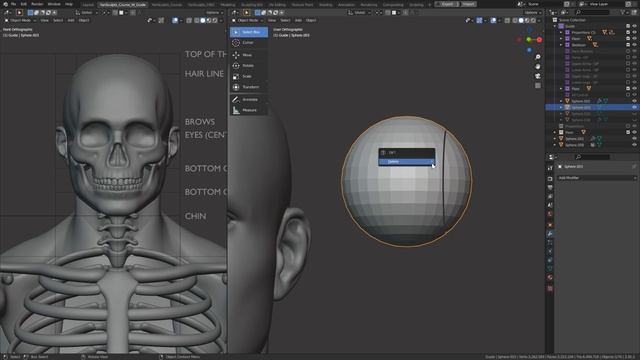Switch right viewport to material preview shading
640x360 pixels.
coord(527,20)
